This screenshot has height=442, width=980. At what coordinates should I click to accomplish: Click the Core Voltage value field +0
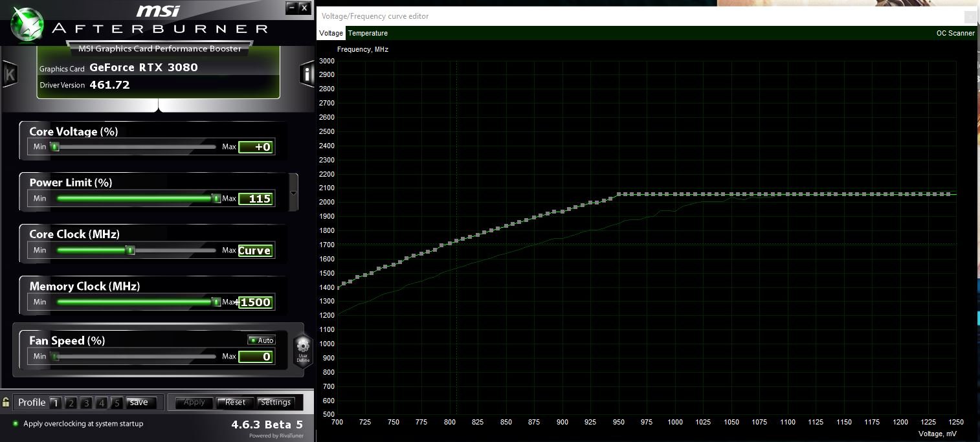click(x=256, y=147)
